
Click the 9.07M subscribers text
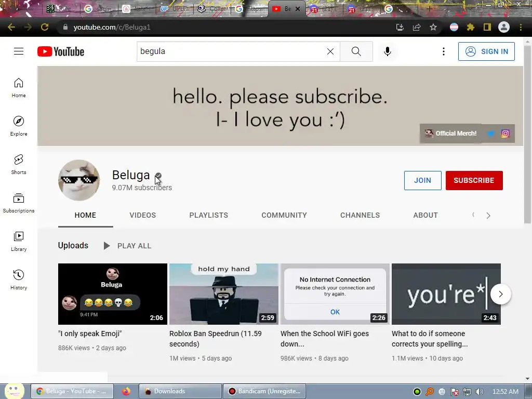[x=142, y=188]
